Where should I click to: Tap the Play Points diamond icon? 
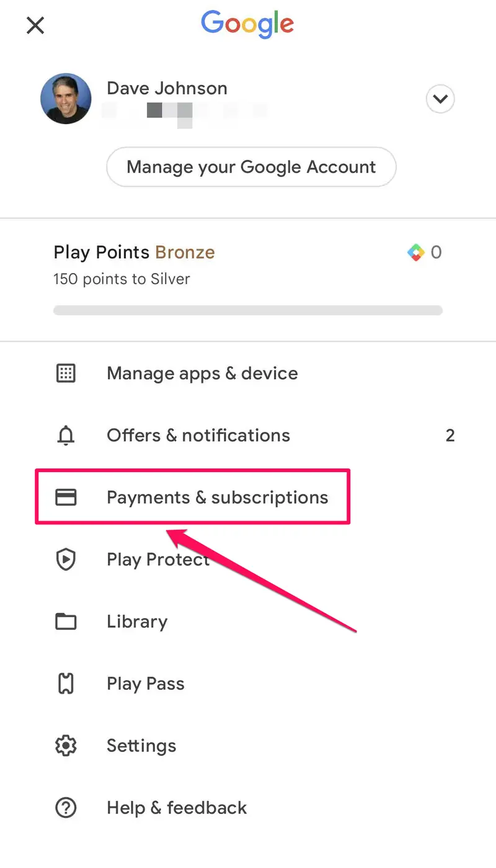click(415, 252)
